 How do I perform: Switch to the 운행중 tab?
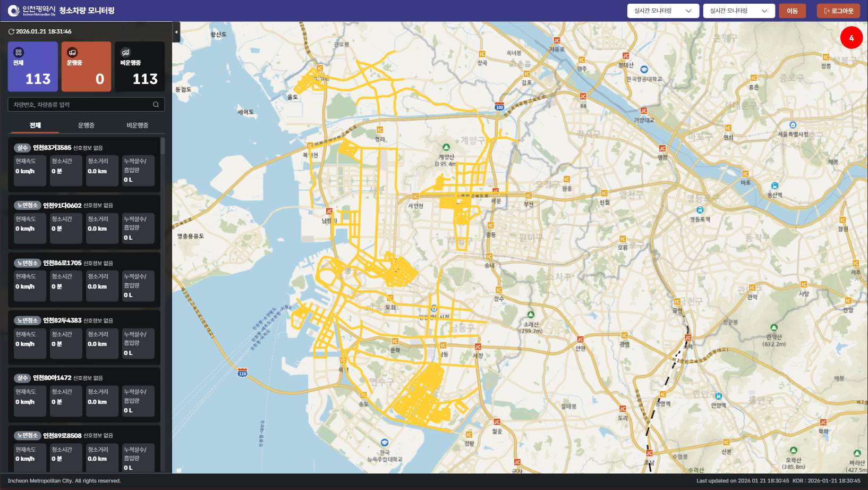tap(86, 125)
